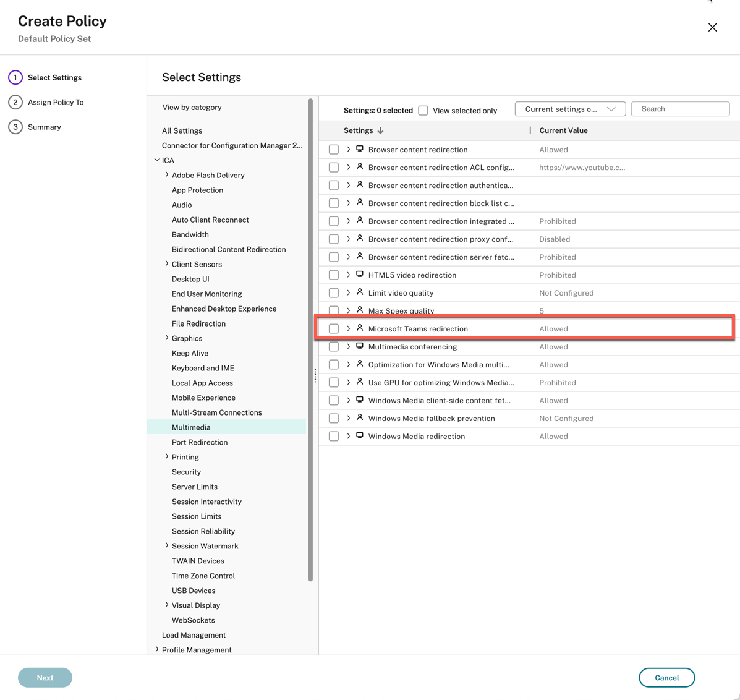Image resolution: width=740 pixels, height=700 pixels.
Task: Click the computer icon beside Windows Media redirection
Action: tap(360, 436)
